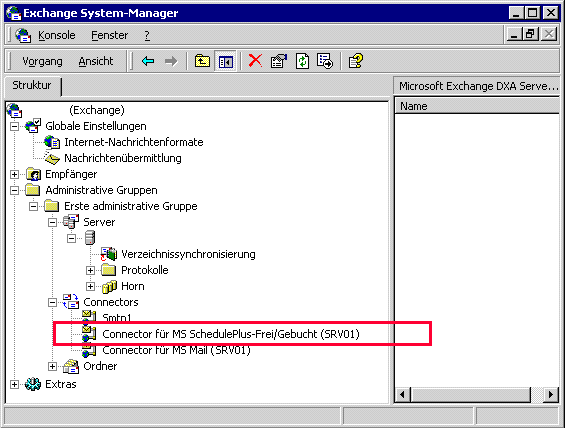Viewport: 565px width, 428px height.
Task: Open the ? help menu
Action: point(147,35)
